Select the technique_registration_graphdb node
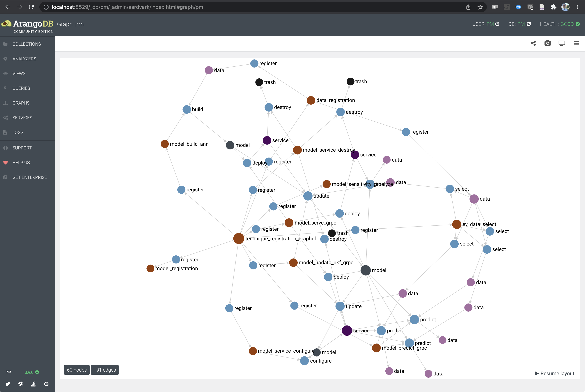The image size is (585, 392). (x=239, y=238)
